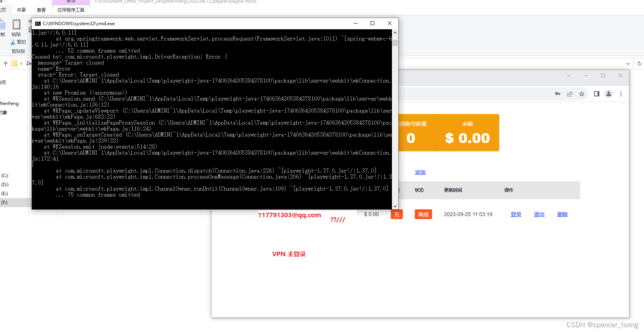
Task: Click the Cut scissors icon in File Explorer
Action: tap(13, 42)
